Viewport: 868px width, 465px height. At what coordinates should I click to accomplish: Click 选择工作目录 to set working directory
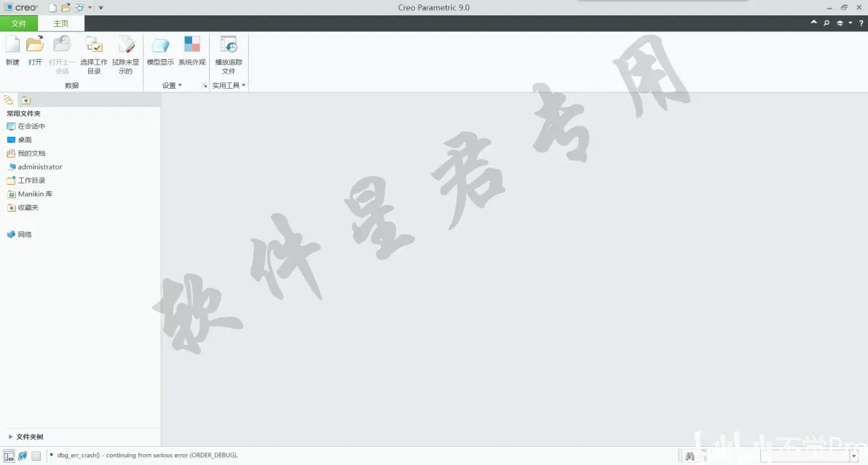tap(94, 55)
